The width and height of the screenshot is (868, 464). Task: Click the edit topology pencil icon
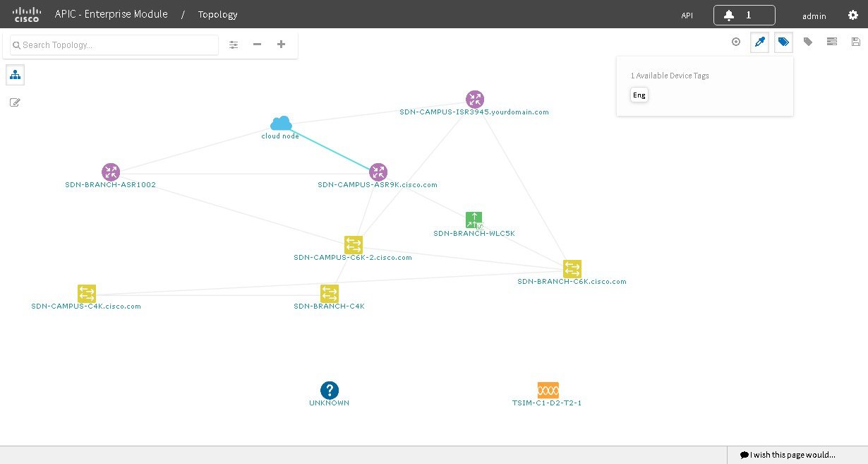15,102
